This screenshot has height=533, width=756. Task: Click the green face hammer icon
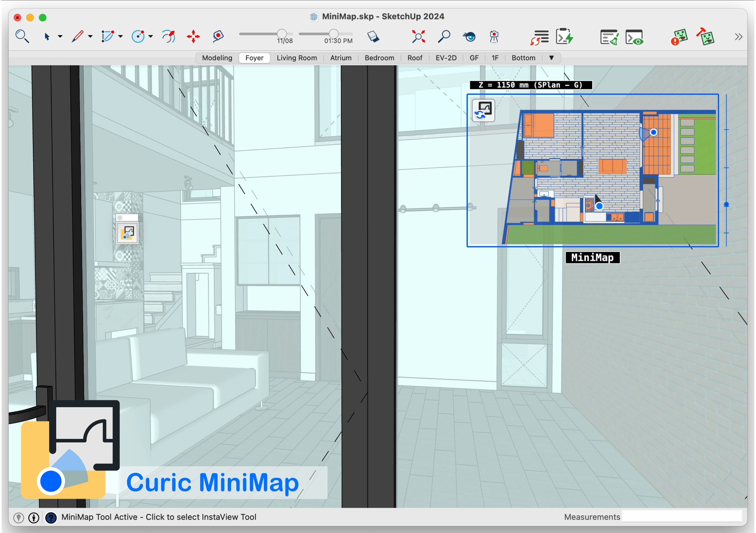tap(705, 37)
